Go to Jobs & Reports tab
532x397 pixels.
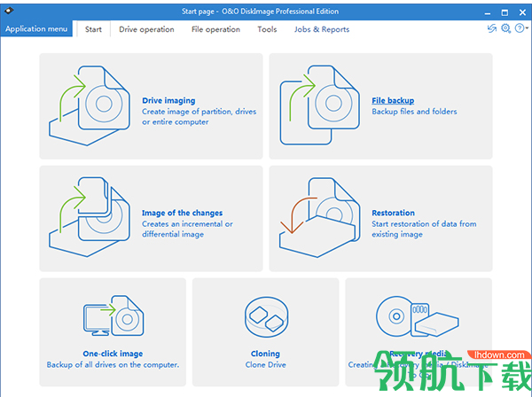click(x=322, y=29)
